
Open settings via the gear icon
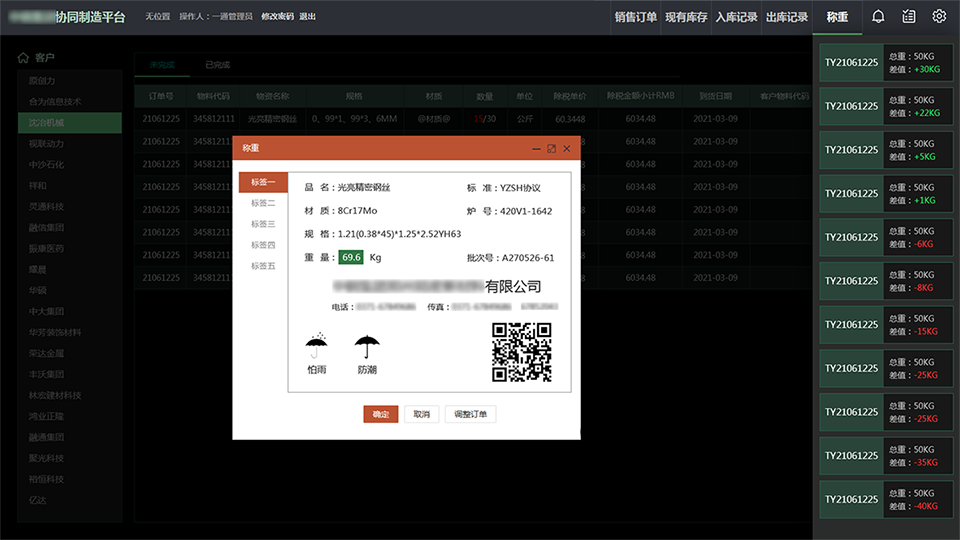[939, 16]
